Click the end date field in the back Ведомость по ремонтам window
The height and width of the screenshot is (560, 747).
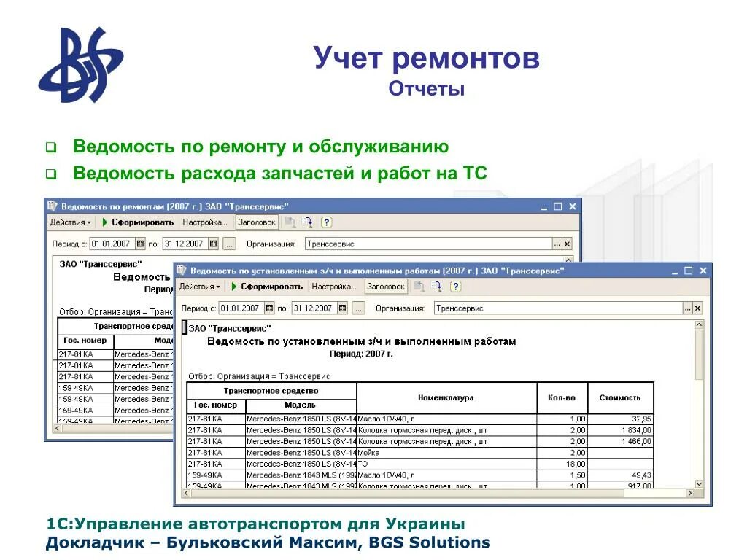coord(185,244)
